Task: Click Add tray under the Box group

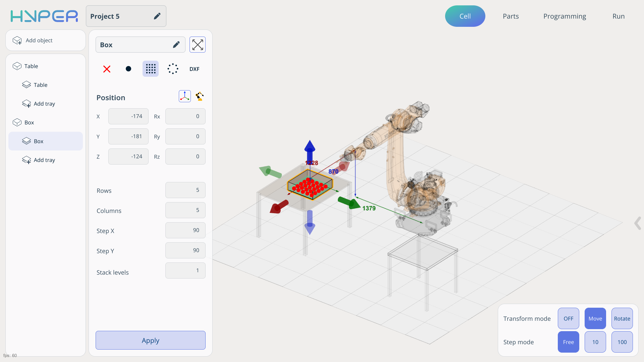Action: pyautogui.click(x=44, y=160)
